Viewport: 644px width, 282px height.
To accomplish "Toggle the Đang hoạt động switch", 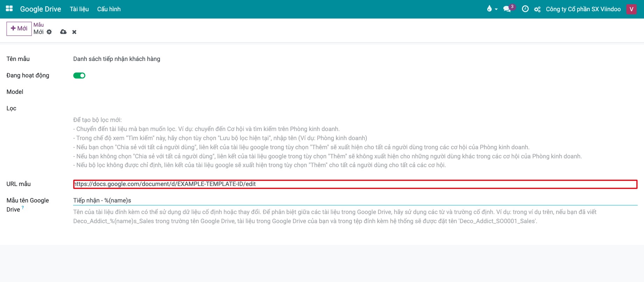I will pos(79,75).
